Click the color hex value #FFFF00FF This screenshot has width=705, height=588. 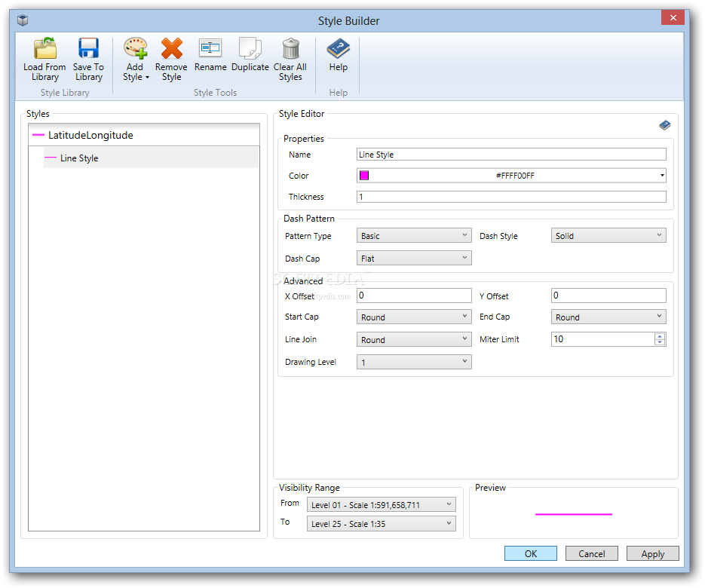515,176
